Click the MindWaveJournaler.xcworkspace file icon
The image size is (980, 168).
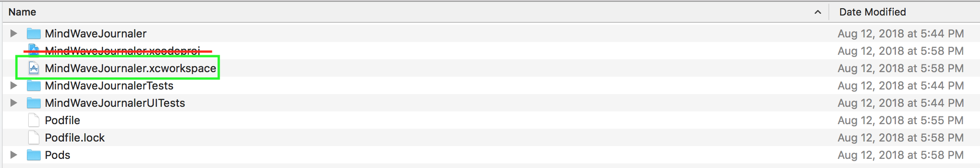click(x=34, y=68)
